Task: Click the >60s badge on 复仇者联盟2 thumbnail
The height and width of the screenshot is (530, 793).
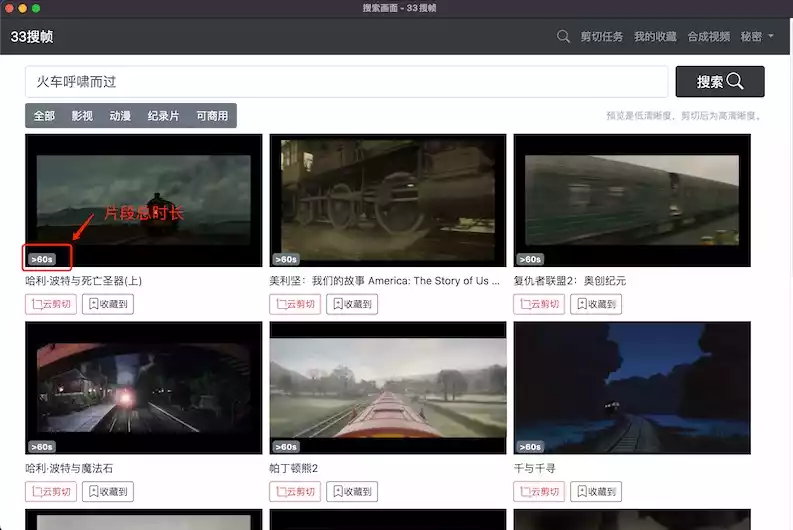Action: point(530,259)
